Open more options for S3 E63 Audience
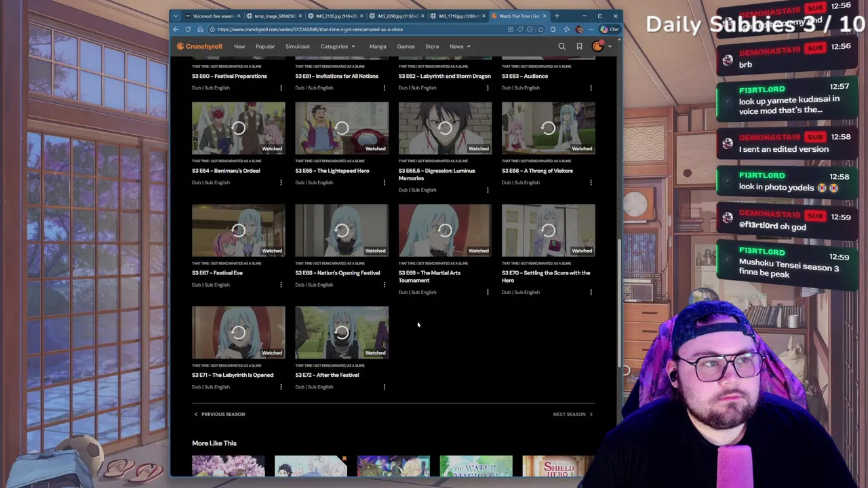The width and height of the screenshot is (868, 488). [x=591, y=87]
